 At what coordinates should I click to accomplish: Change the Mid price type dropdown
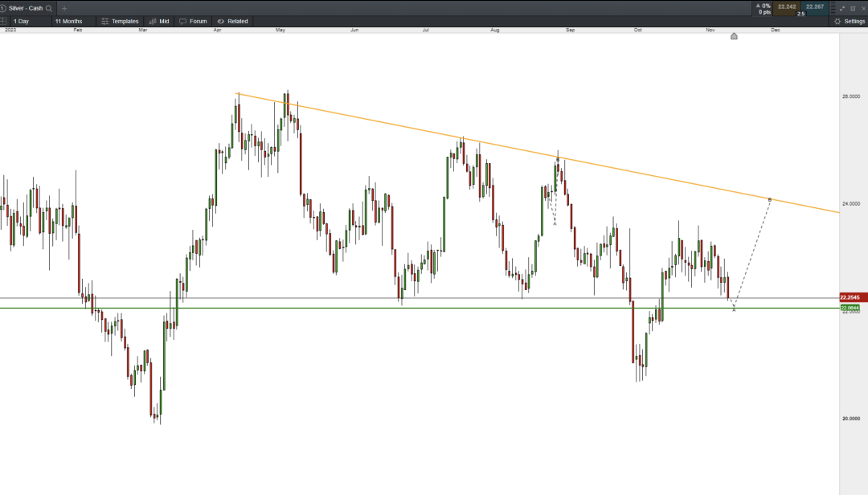pos(159,21)
